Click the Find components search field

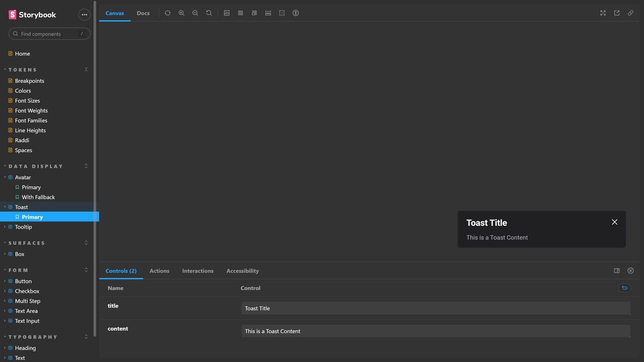49,34
